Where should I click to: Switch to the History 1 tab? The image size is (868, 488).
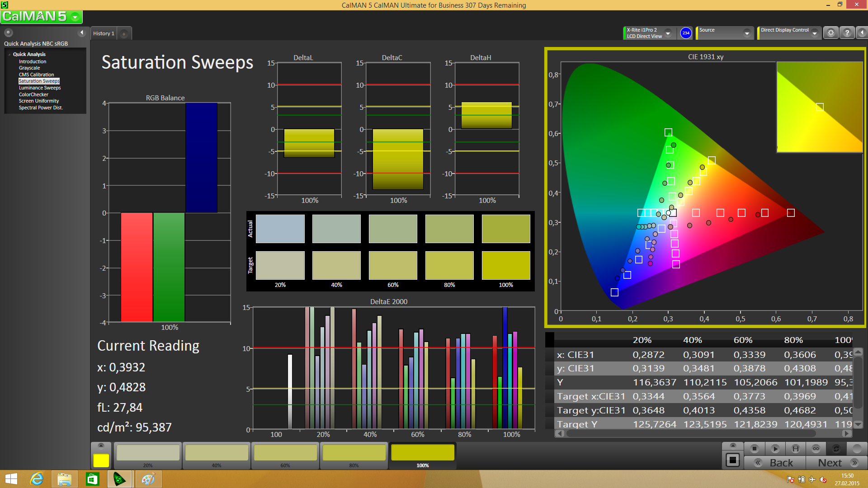pos(104,33)
